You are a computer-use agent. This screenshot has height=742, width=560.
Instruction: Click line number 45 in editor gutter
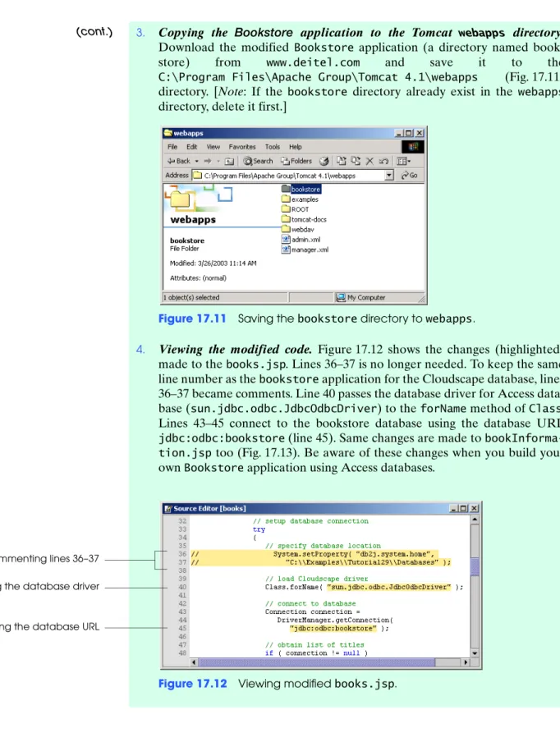(x=182, y=628)
